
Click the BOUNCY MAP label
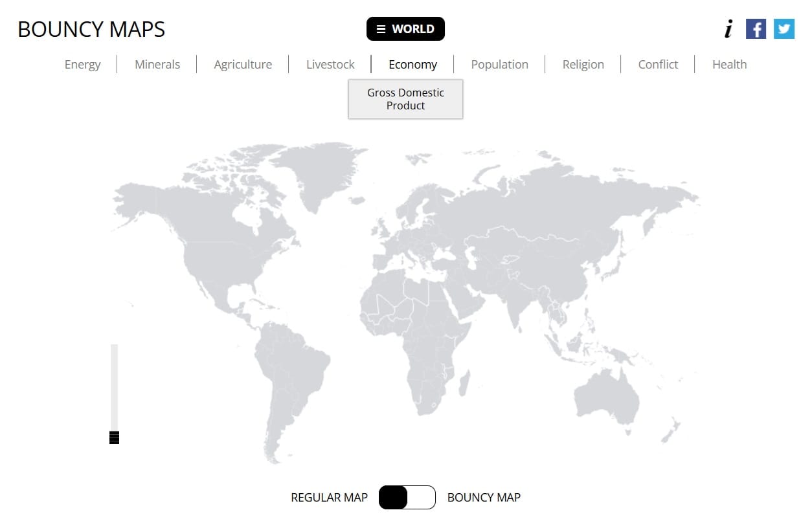(x=484, y=498)
